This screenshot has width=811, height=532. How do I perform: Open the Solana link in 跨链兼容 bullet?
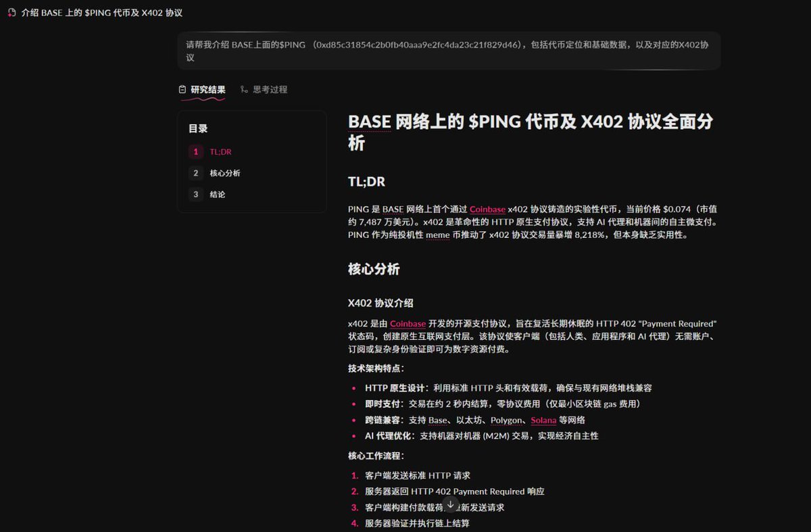click(x=543, y=420)
